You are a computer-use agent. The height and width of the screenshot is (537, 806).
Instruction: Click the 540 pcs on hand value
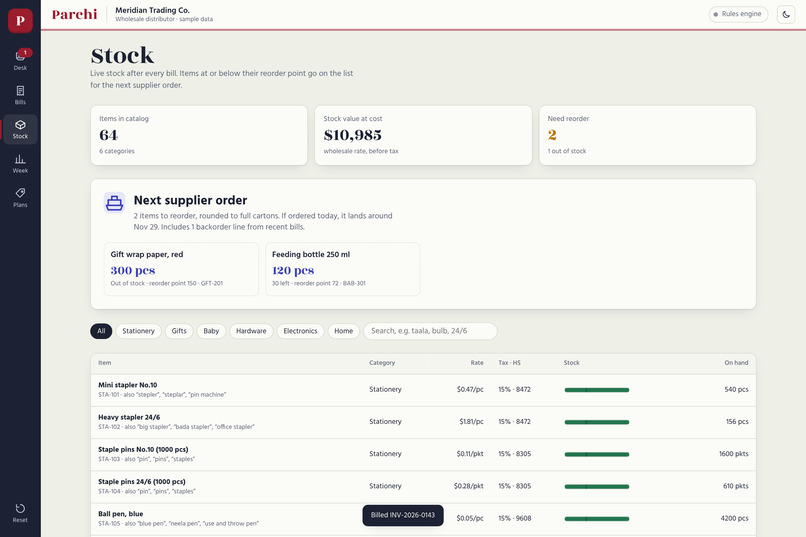(x=737, y=390)
